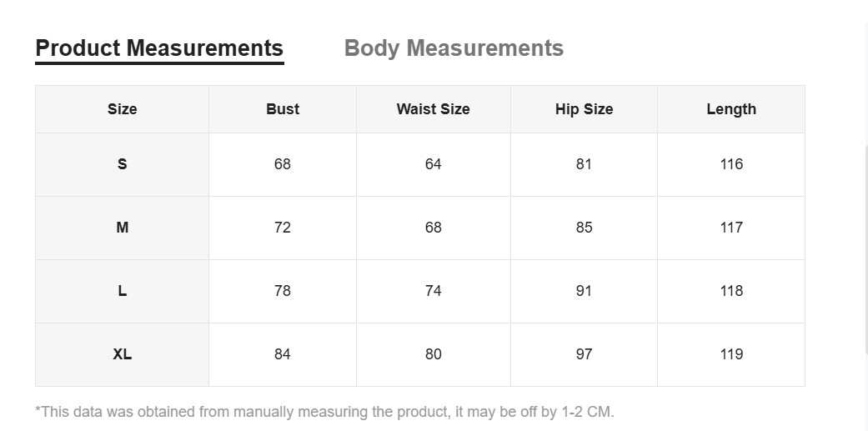Click the bust value 84 for size XL
868x431 pixels.
pos(283,354)
